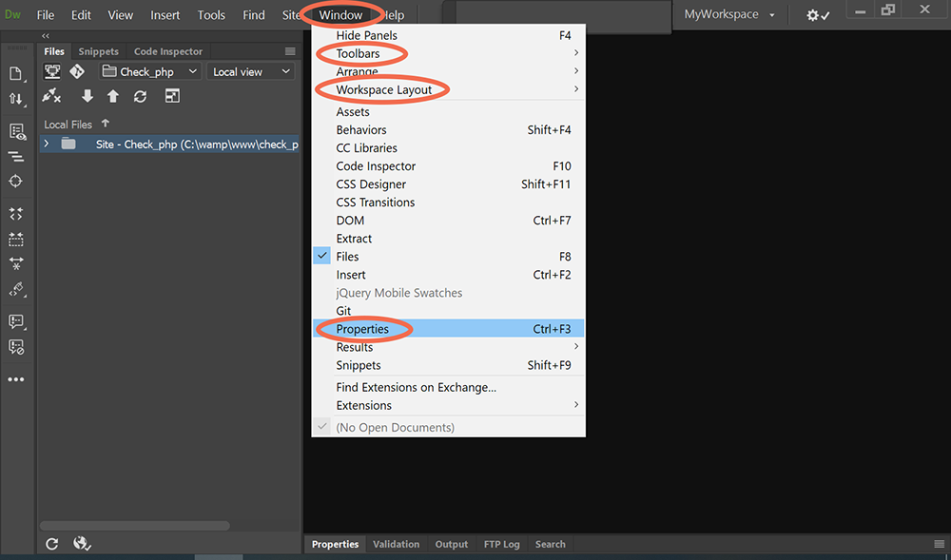Click the ellipsis icon at sidebar bottom
Screen dimensions: 951x560
pyautogui.click(x=15, y=378)
